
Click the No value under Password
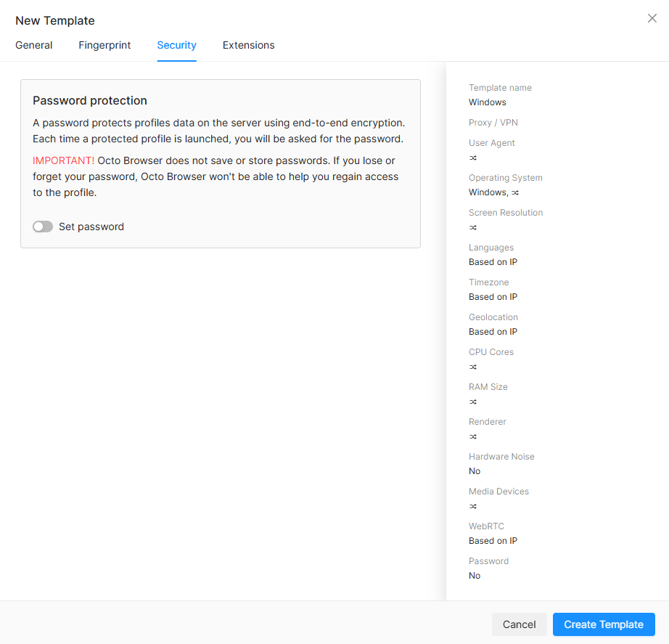pyautogui.click(x=475, y=576)
